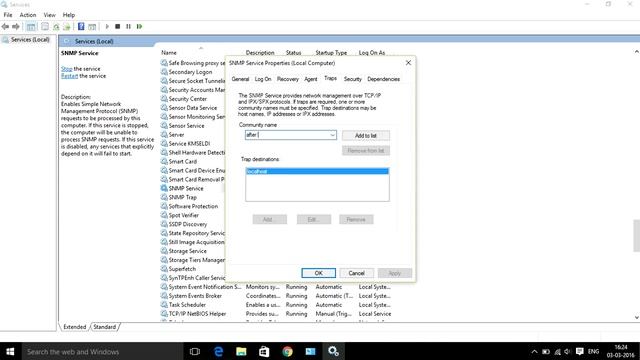Select the Secondary Logon service
The width and height of the screenshot is (640, 360).
coord(192,72)
